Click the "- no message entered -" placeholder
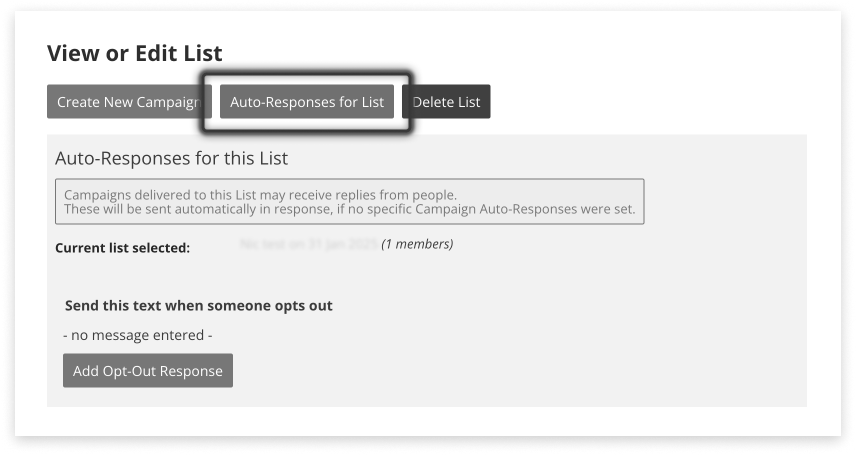 point(137,335)
